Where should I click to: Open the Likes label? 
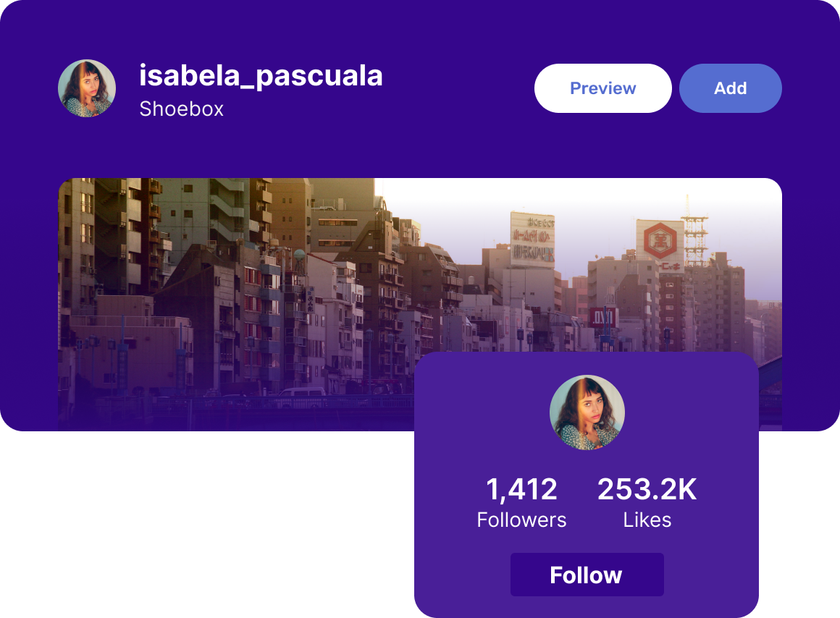tap(647, 520)
